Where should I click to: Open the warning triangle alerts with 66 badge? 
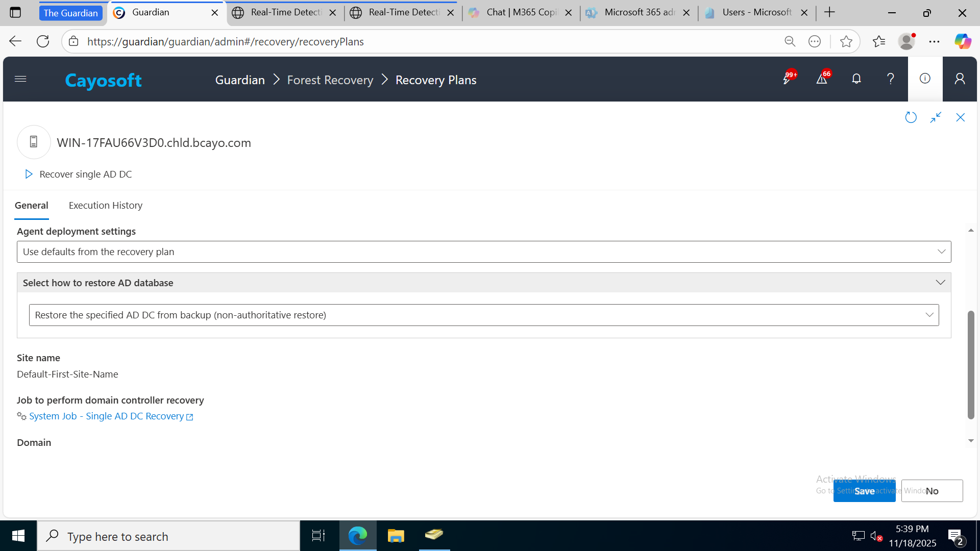coord(822,79)
